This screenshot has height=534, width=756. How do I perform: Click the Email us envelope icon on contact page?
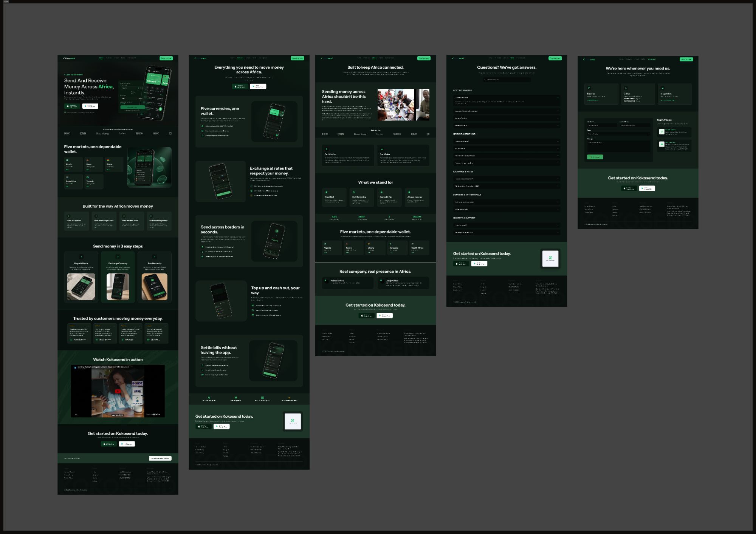[x=589, y=88]
